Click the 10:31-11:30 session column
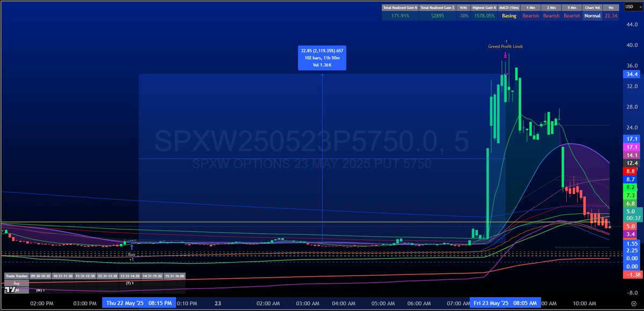Image resolution: width=644 pixels, height=311 pixels. coord(63,276)
